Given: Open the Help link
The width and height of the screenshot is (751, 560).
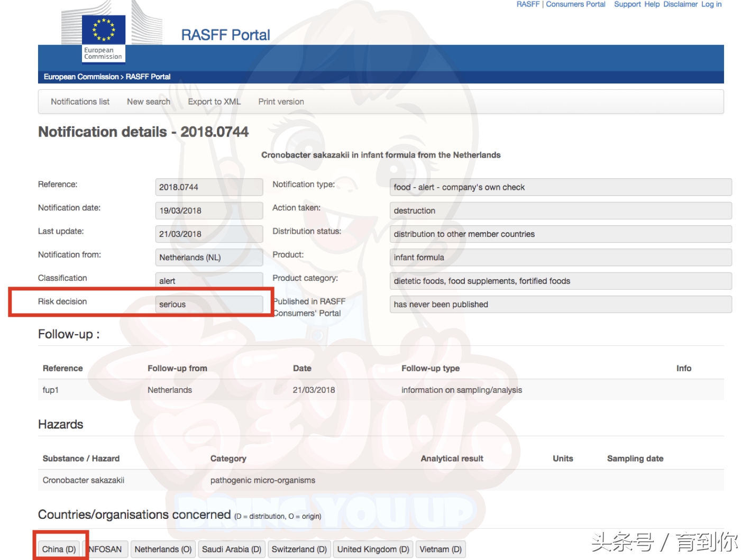Looking at the screenshot, I should click(x=652, y=4).
